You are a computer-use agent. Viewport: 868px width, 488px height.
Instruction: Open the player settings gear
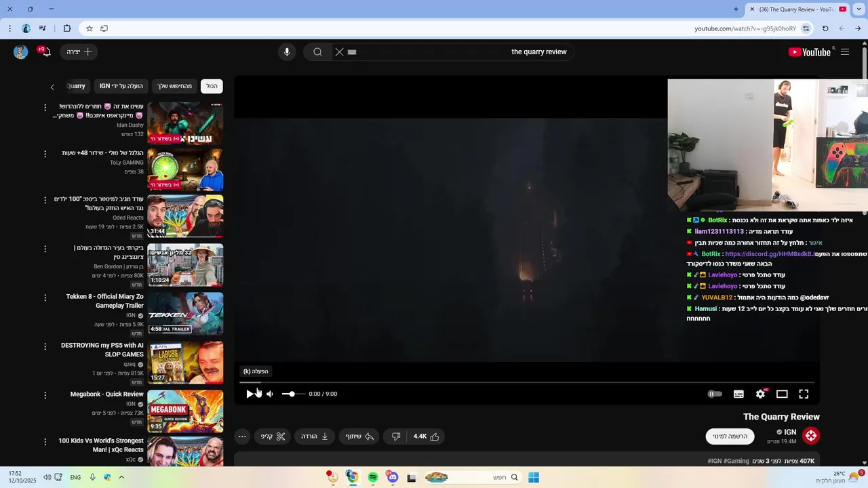tap(760, 394)
